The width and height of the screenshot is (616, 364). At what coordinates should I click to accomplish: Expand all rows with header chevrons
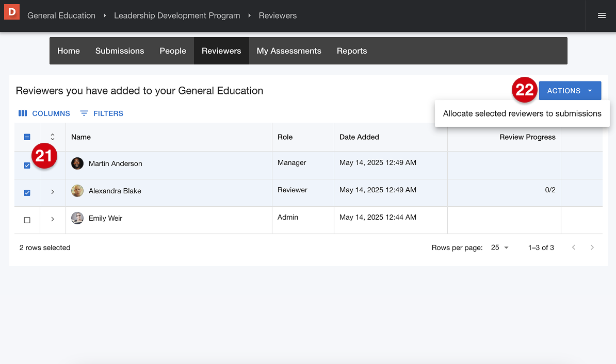pos(53,137)
